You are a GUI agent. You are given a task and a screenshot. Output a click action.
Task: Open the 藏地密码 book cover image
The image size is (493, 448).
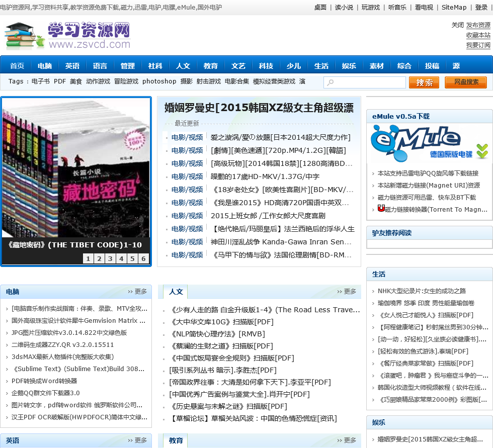point(76,167)
